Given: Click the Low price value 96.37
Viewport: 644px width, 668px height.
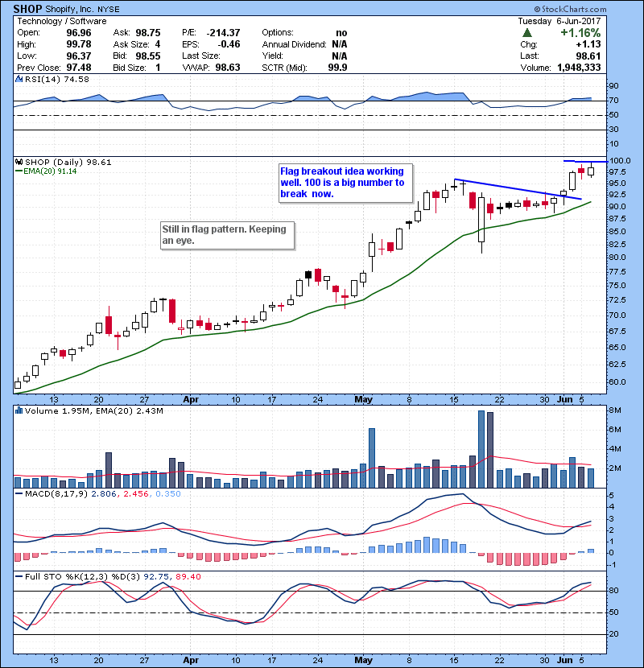Looking at the screenshot, I should pos(79,56).
